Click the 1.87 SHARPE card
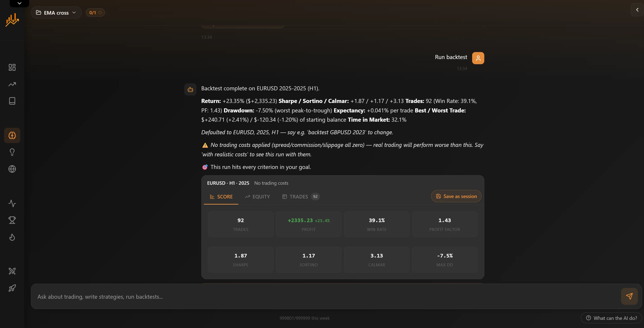The width and height of the screenshot is (644, 328). click(241, 260)
